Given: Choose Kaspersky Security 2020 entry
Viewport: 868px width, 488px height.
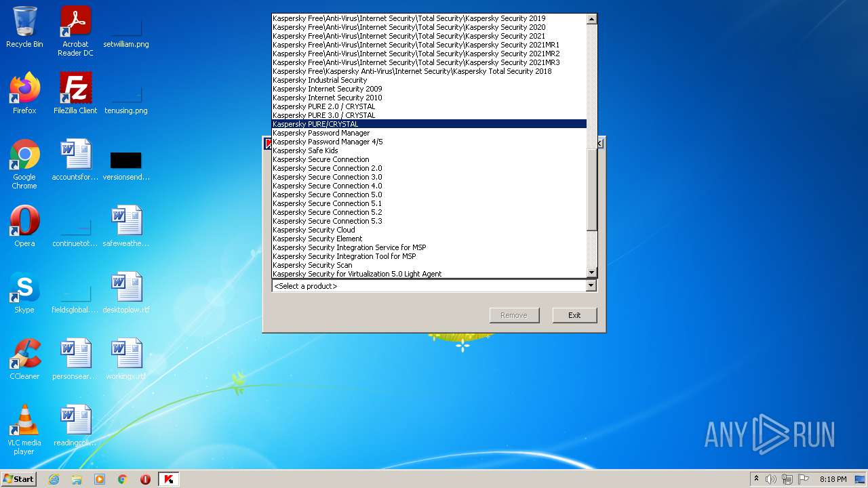Looking at the screenshot, I should click(429, 27).
